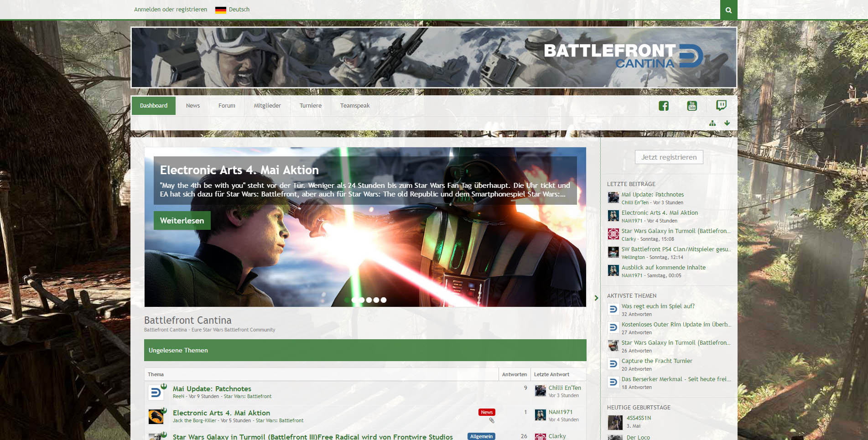Click avatar beside sidebar post Electronic Arts 4. Mai Aktion

click(613, 216)
